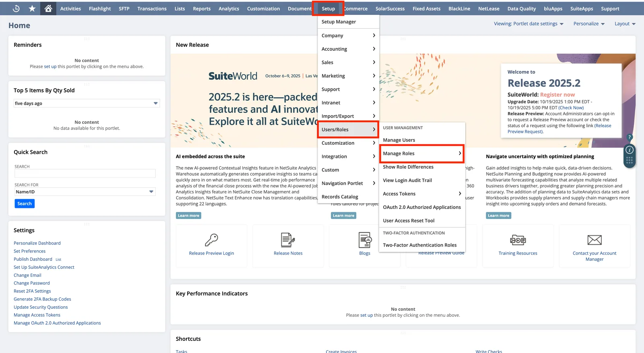This screenshot has height=353, width=644.
Task: Open the Search For Name/ID dropdown
Action: [85, 192]
